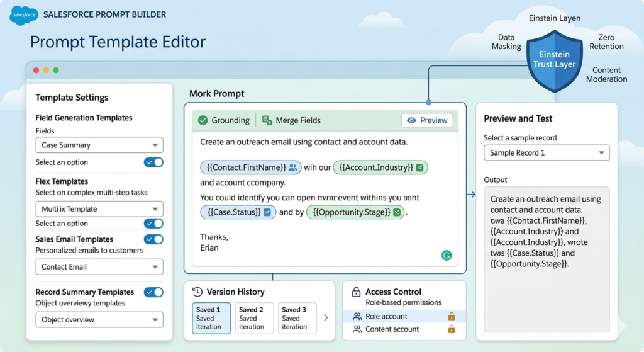Click the Field Generation Templates heading

click(x=84, y=118)
